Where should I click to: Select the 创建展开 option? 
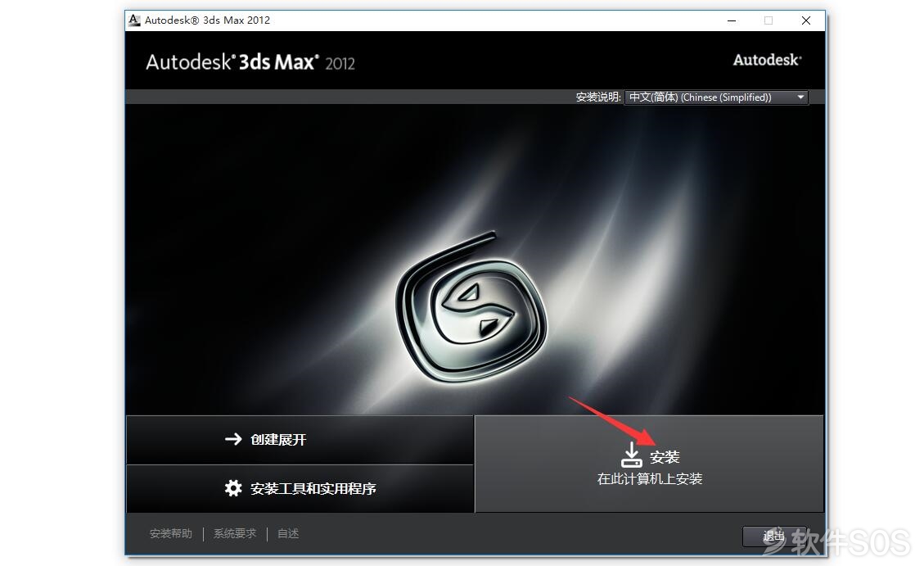(300, 439)
